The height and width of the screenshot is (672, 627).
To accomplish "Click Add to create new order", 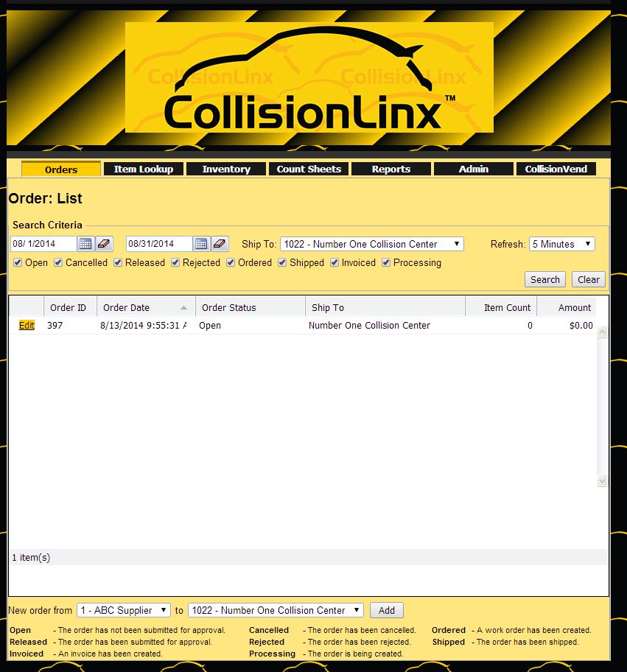I will 387,610.
